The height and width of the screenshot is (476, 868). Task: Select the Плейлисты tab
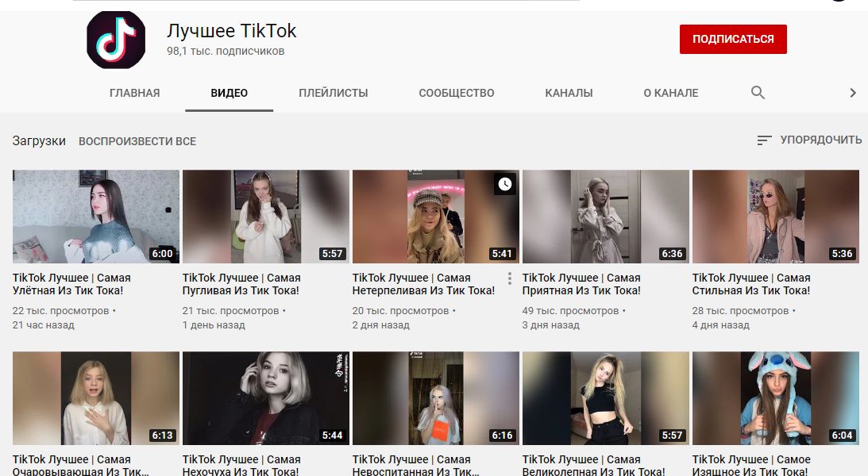click(333, 93)
